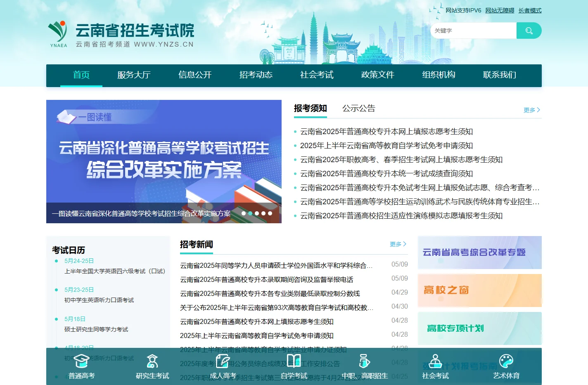This screenshot has height=385, width=588.
Task: Open news 专升本录取期间咨询及监督举报电话
Action: [267, 279]
